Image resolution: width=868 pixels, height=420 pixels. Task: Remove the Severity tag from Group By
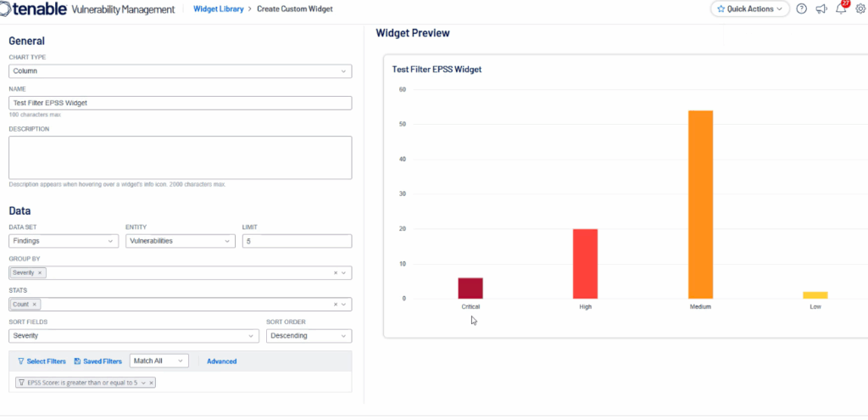coord(40,272)
